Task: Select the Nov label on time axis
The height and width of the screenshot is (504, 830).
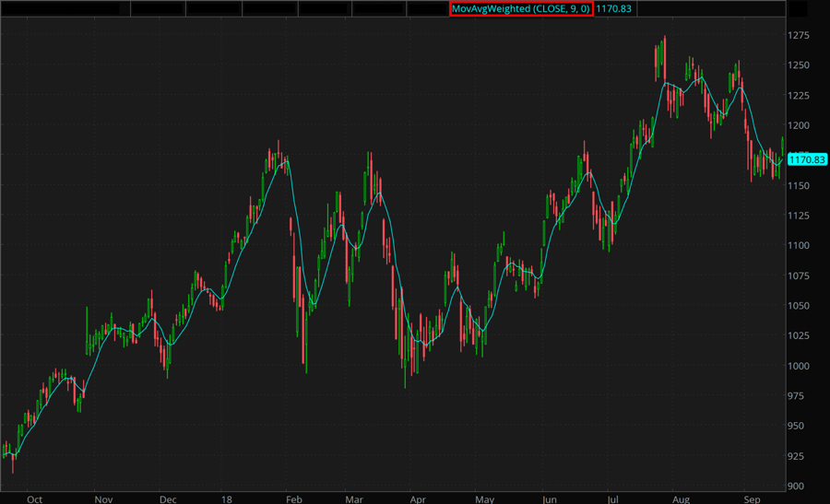Action: [103, 498]
